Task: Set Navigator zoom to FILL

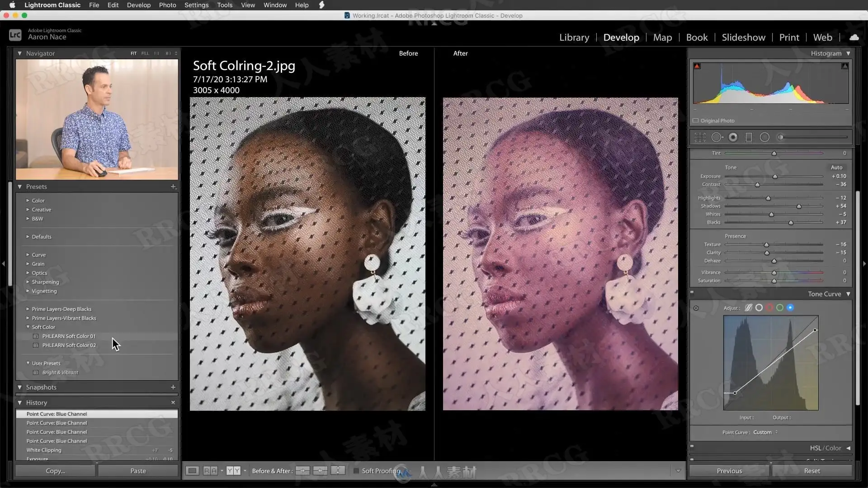Action: [x=145, y=53]
